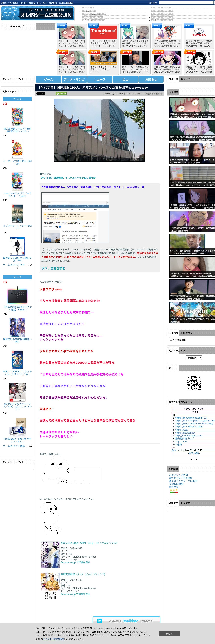Click the 桃太郎電鉄ワールド game cover
215x644 pixels.
pos(17,117)
